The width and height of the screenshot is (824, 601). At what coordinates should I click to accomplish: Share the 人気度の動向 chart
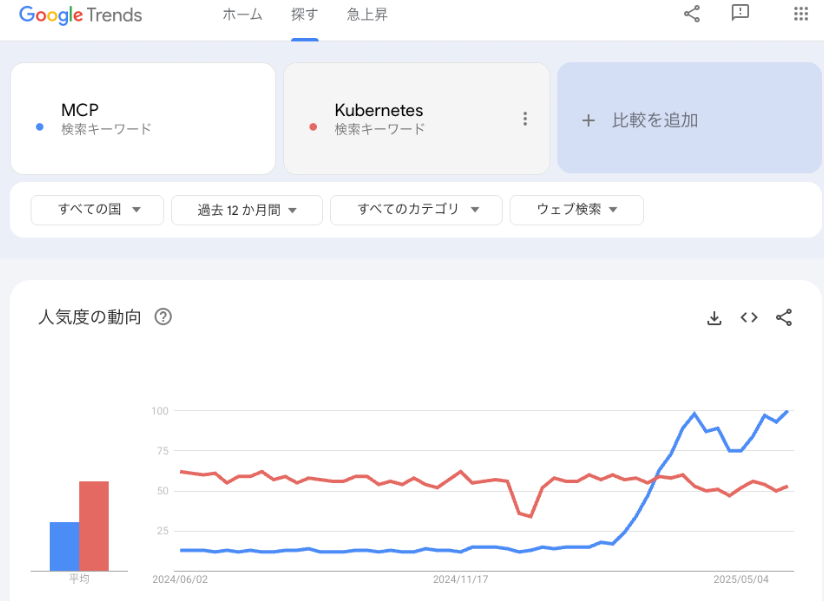tap(784, 318)
